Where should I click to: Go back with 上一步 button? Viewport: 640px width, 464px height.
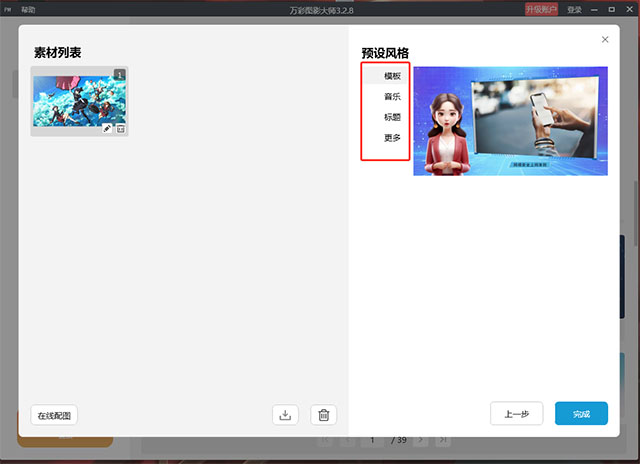[517, 414]
